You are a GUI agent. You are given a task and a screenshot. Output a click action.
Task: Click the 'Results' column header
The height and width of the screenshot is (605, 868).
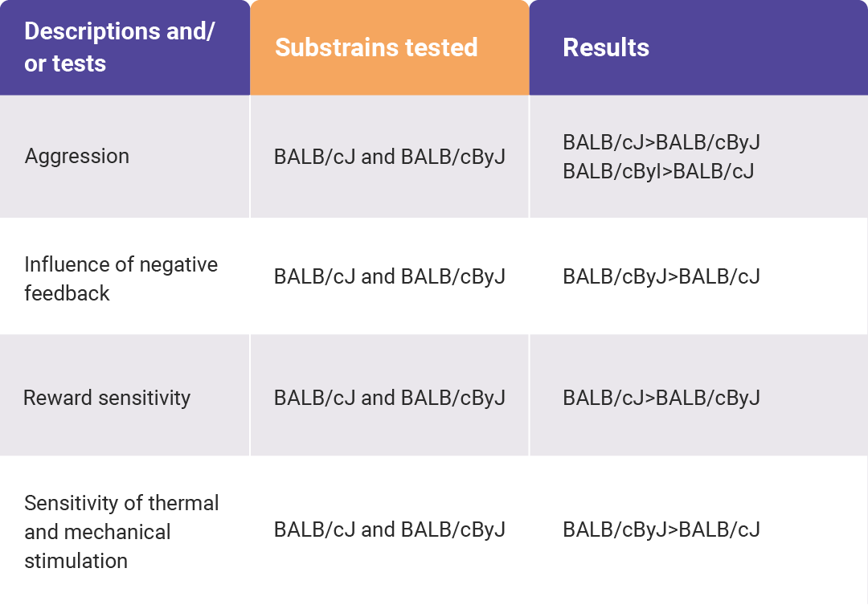coord(698,47)
